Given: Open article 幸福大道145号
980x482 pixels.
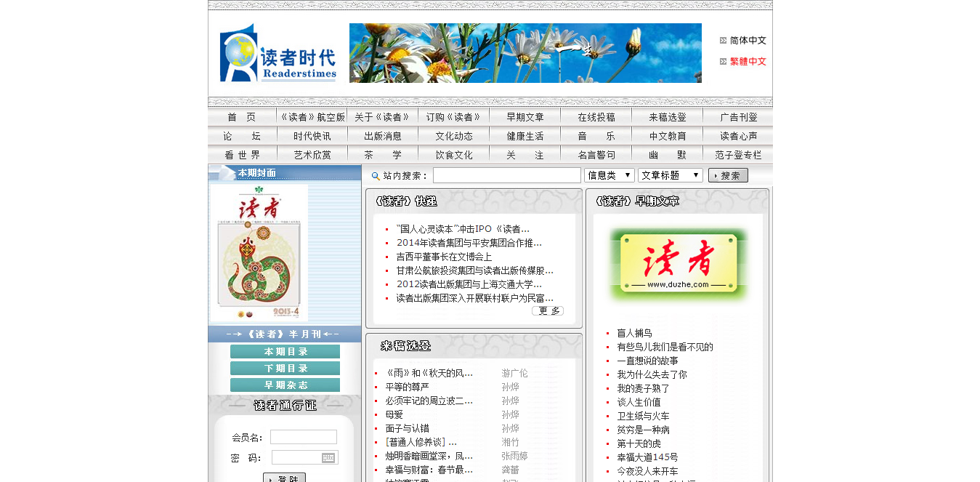Looking at the screenshot, I should (647, 457).
